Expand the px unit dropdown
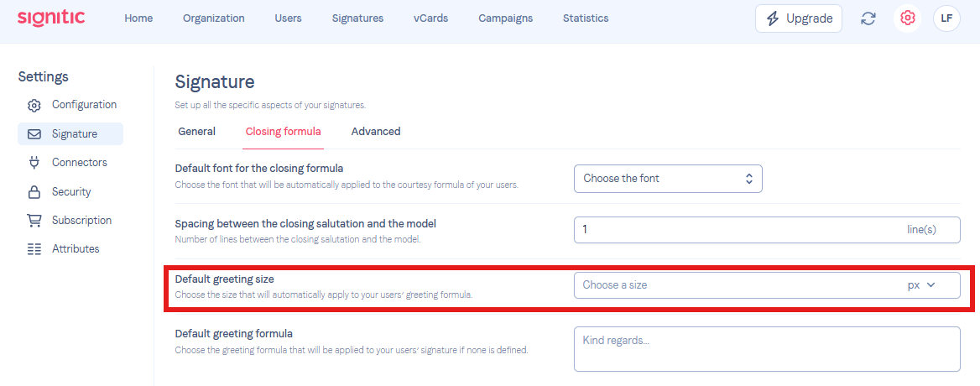The image size is (980, 386). [921, 284]
